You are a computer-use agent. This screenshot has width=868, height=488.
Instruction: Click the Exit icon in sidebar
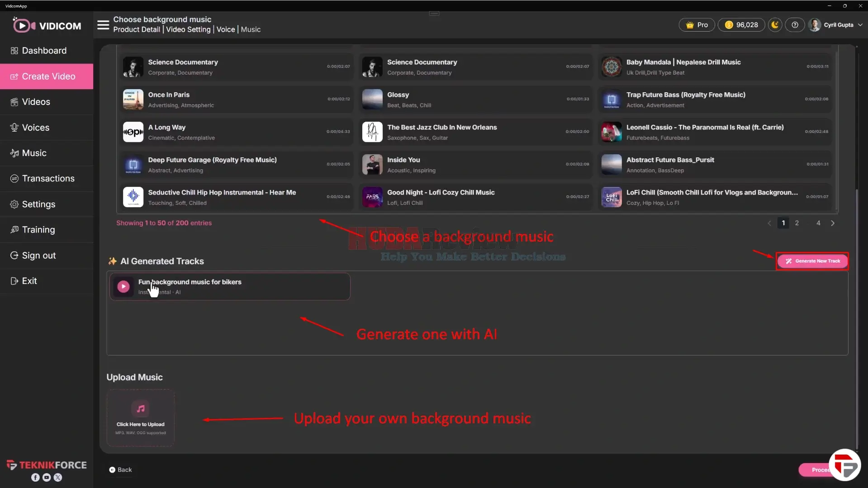14,281
